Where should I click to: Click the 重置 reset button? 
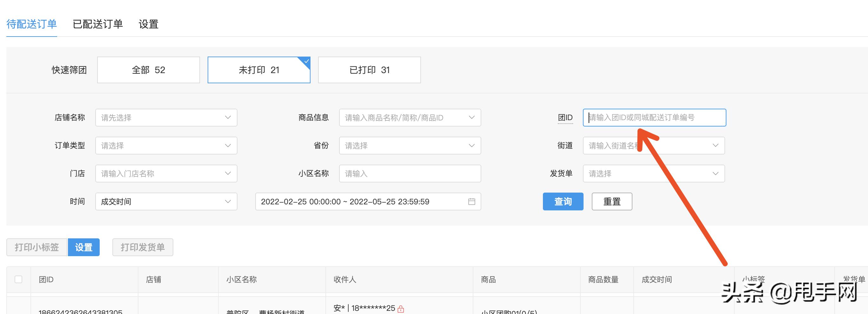(612, 201)
